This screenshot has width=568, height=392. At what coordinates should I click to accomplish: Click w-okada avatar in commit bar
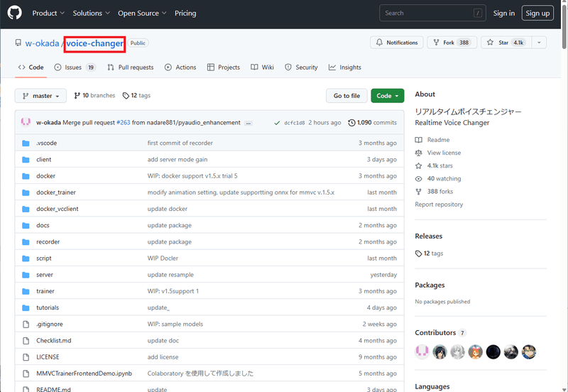[x=26, y=122]
